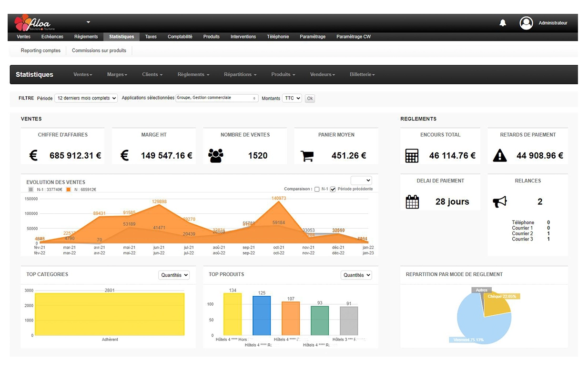Open the Administrateur user avatar icon
Image resolution: width=588 pixels, height=381 pixels.
526,23
